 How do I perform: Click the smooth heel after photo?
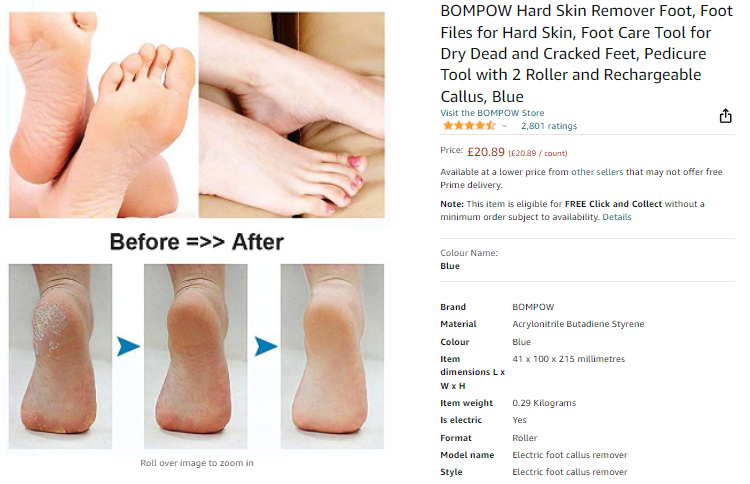pos(332,356)
